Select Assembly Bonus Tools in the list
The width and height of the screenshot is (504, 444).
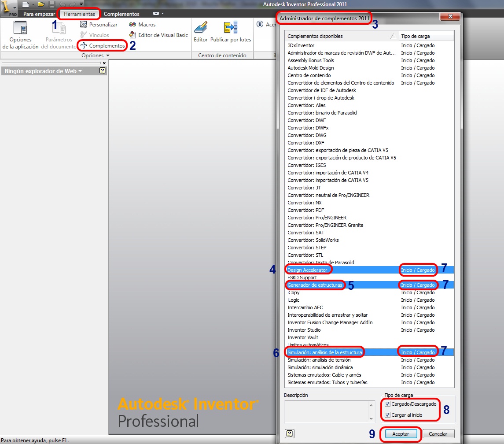click(369, 60)
